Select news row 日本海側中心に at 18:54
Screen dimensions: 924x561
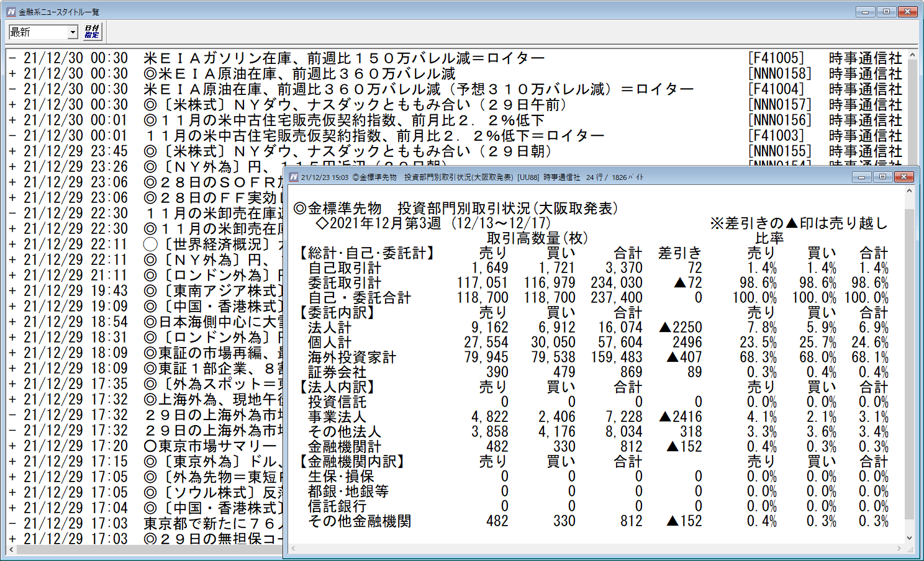(x=211, y=322)
